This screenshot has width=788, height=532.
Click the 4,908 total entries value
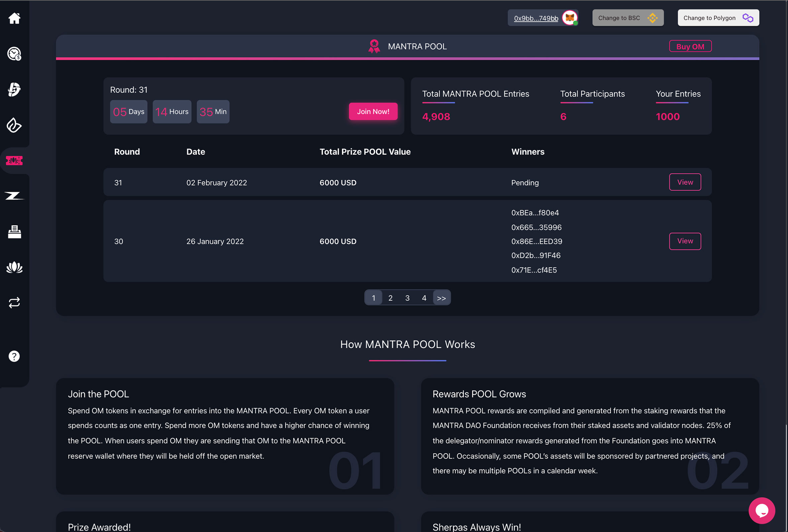436,117
